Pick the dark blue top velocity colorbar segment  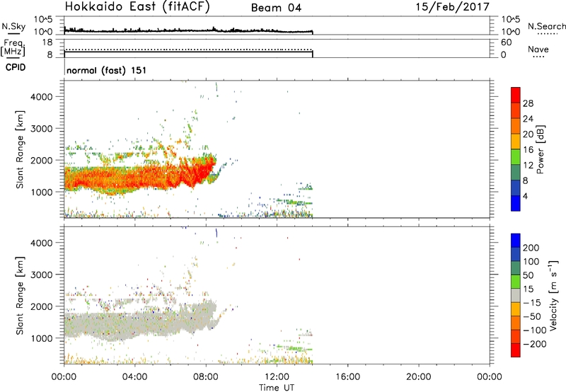click(x=516, y=241)
